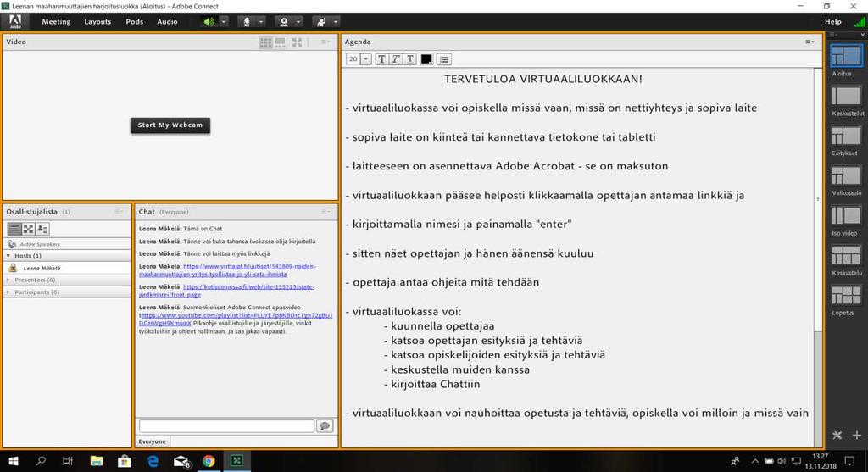Screen dimensions: 868x472
Task: Switch to the Aloitus layout
Action: point(846,57)
